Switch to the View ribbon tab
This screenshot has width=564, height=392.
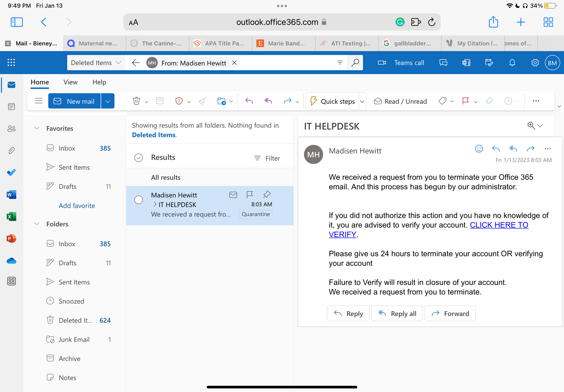(x=70, y=82)
